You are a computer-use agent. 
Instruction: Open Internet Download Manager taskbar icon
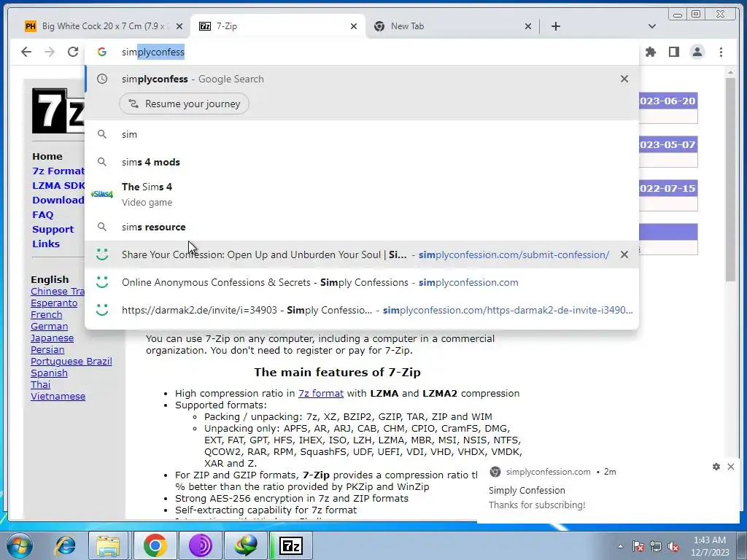click(x=246, y=545)
